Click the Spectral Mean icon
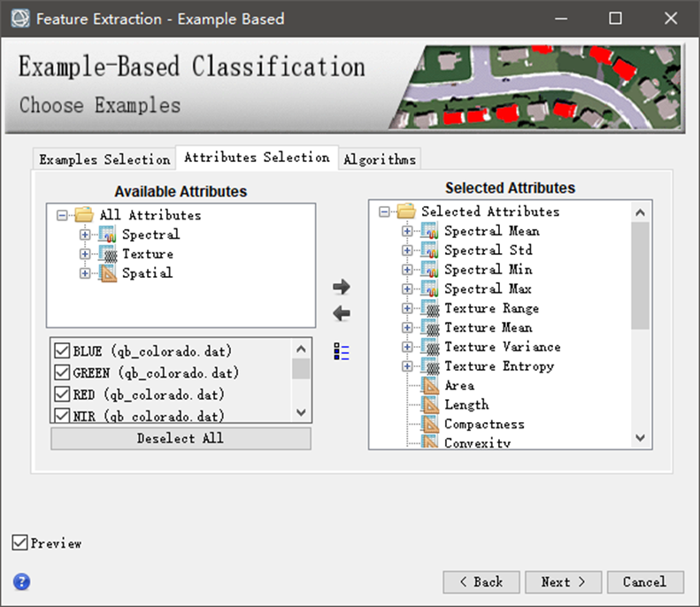The height and width of the screenshot is (607, 700). [x=429, y=231]
